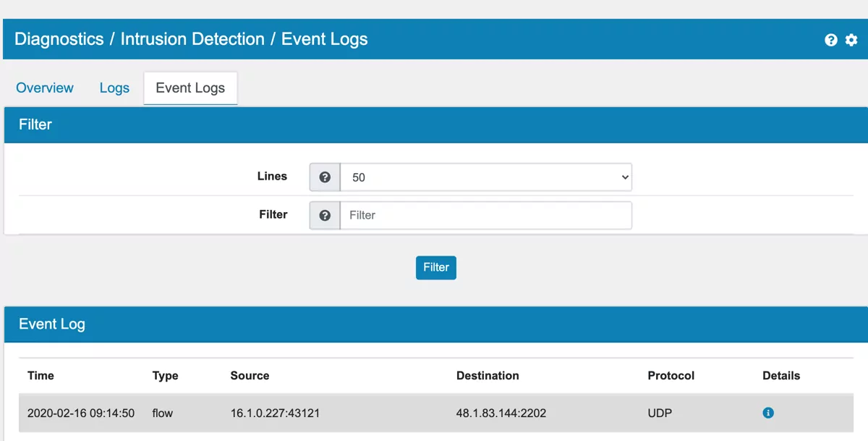This screenshot has height=441, width=868.
Task: Switch to the Overview tab
Action: pos(44,88)
